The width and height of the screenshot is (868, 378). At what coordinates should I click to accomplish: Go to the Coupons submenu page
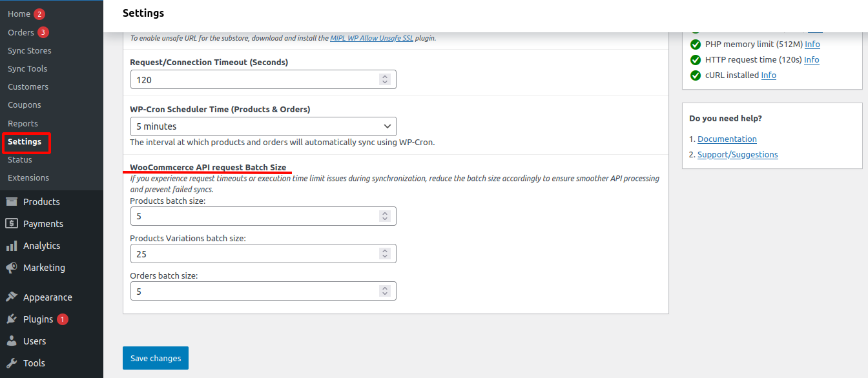point(24,104)
